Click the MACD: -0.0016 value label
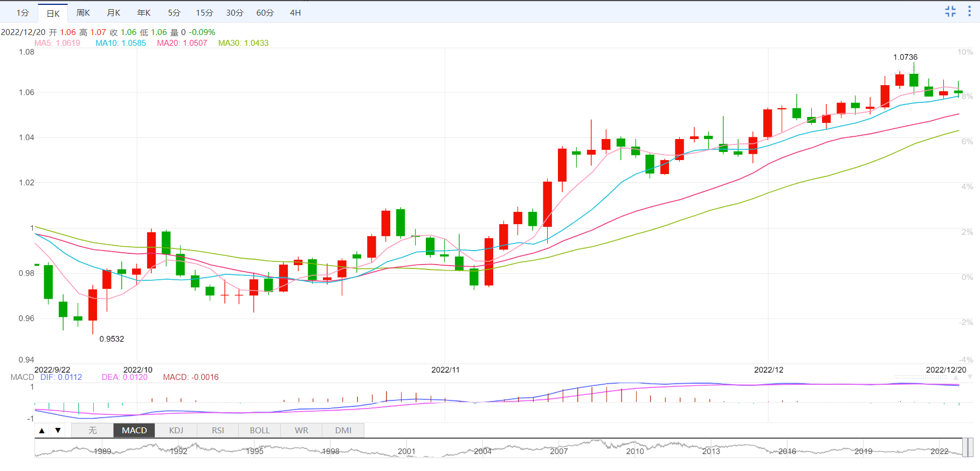Screen dimensions: 980x471 191,377
